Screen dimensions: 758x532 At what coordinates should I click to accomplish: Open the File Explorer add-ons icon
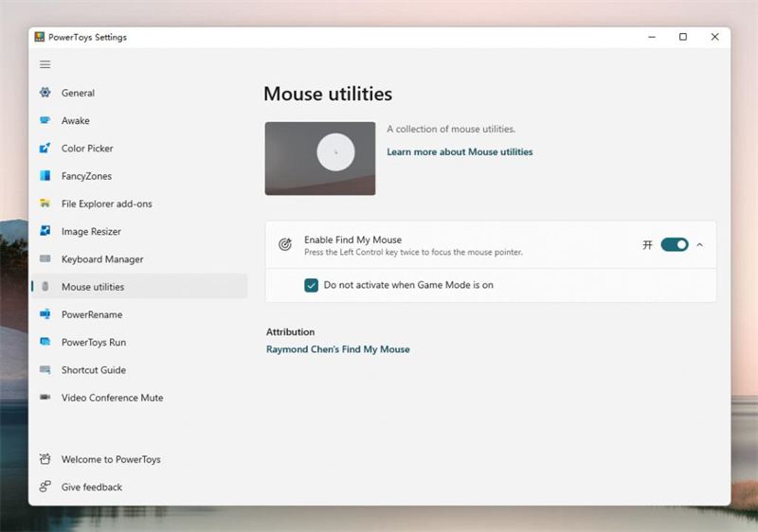click(x=45, y=204)
